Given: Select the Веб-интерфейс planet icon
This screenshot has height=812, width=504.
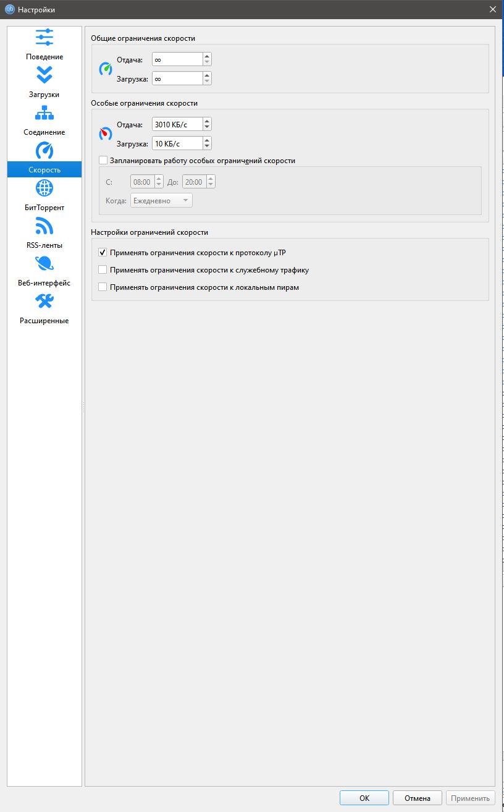Looking at the screenshot, I should point(44,264).
